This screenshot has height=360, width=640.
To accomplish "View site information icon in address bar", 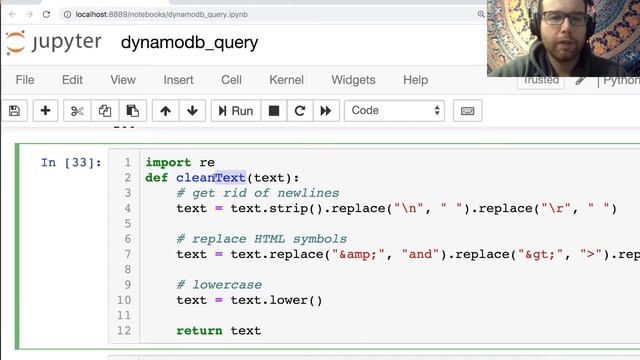I will 67,14.
